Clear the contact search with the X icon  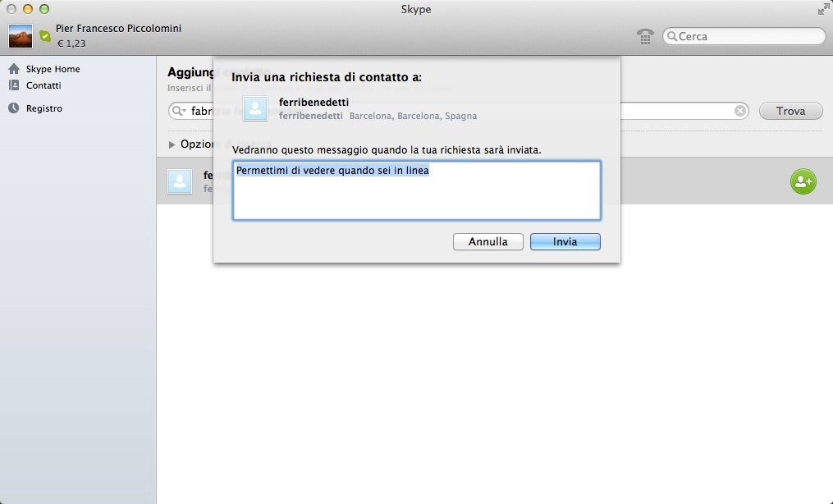pos(740,111)
